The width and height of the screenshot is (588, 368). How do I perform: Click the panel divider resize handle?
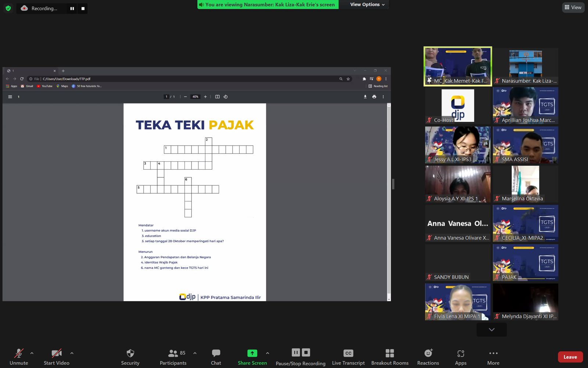point(393,184)
